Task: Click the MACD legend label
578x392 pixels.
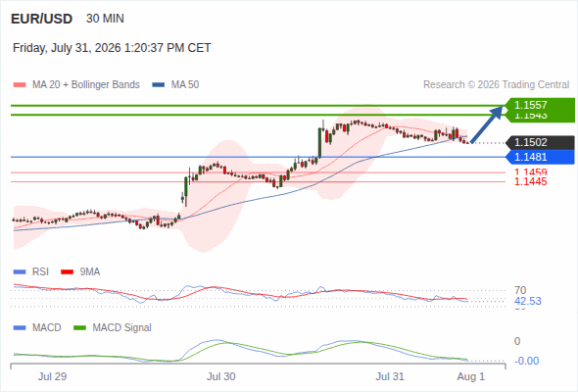Action: pos(46,328)
